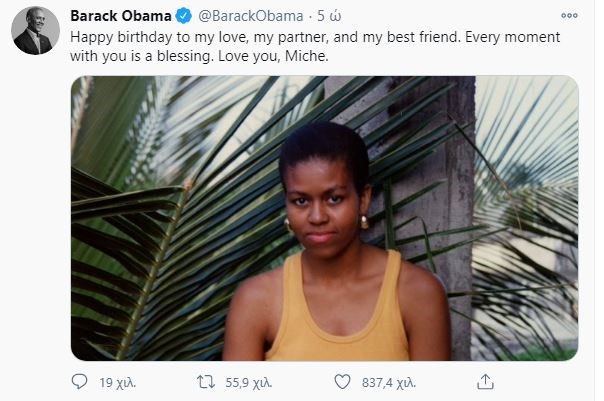Screen dimensions: 604x401
Task: Open the three-dot more options menu
Action: 569,16
